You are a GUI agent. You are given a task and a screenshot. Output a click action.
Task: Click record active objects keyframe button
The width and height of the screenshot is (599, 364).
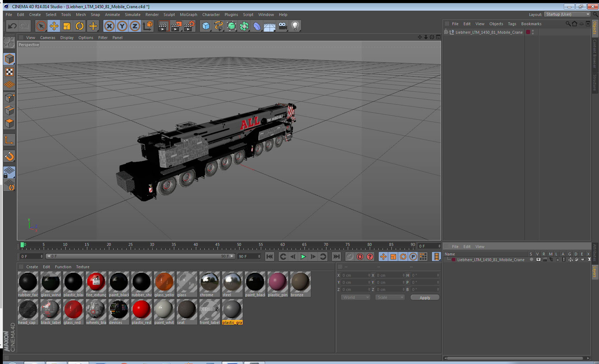point(350,257)
